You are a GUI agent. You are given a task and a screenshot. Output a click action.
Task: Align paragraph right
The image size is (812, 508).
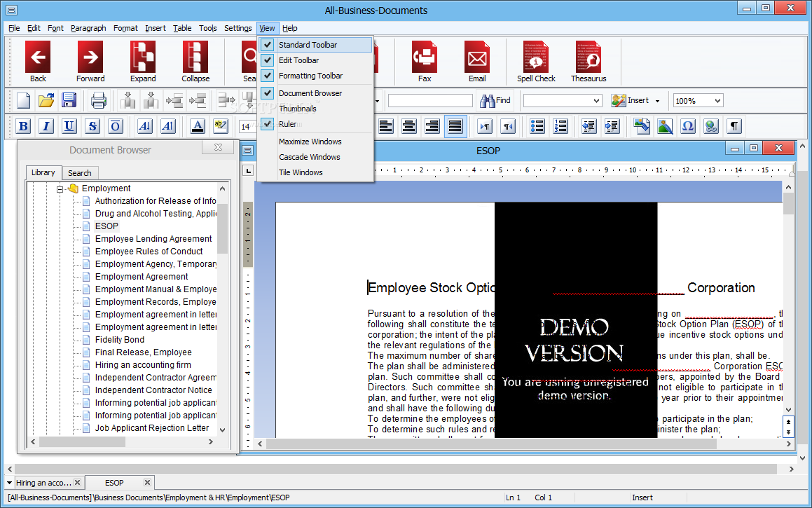(x=432, y=126)
